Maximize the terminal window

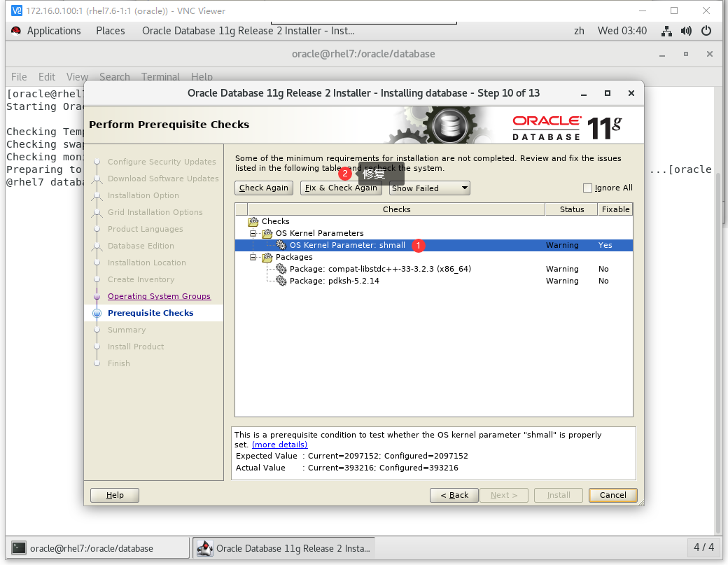[686, 55]
